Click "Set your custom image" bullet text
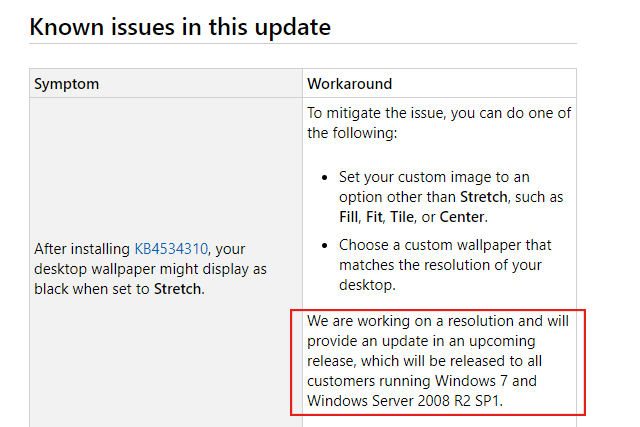The height and width of the screenshot is (427, 640). (x=430, y=177)
